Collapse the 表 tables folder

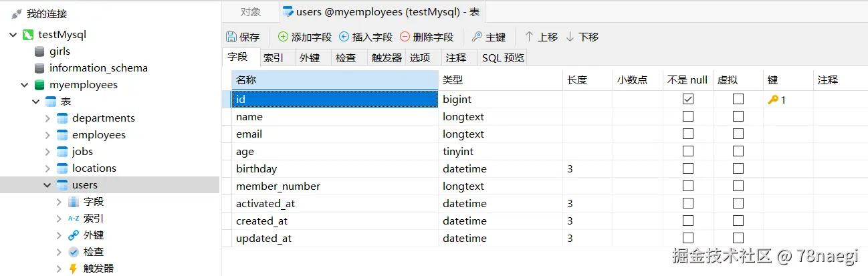(x=36, y=102)
